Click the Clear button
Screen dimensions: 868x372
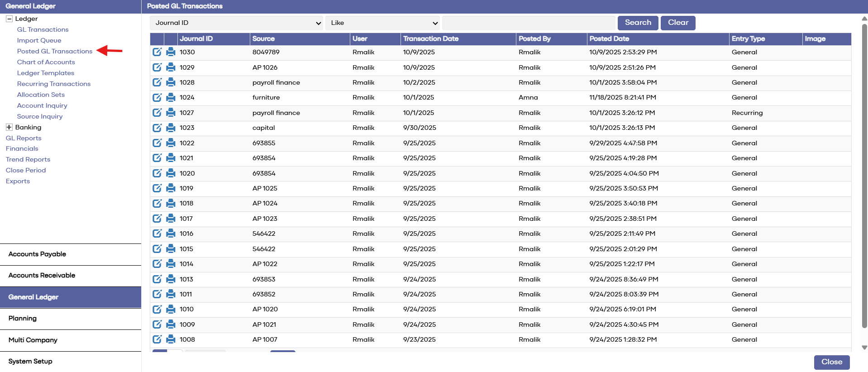(678, 23)
